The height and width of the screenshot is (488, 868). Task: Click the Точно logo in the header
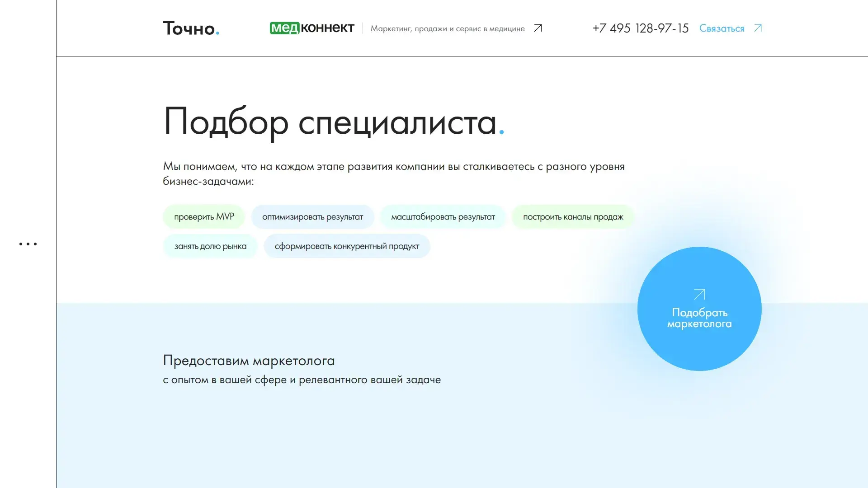191,28
